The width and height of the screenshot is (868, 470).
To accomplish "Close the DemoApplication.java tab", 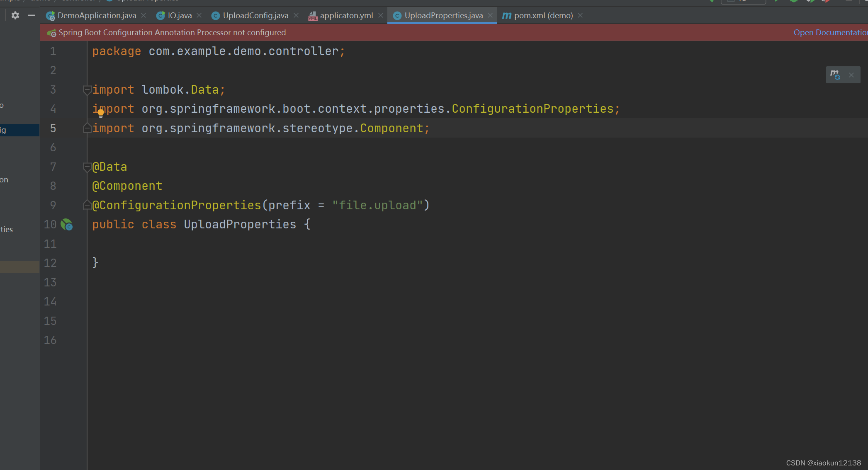I will [x=143, y=15].
